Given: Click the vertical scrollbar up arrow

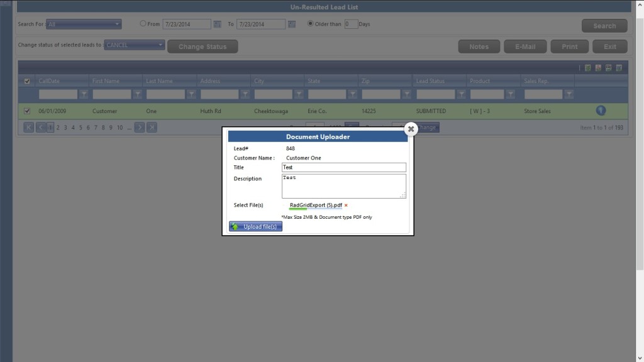Looking at the screenshot, I should pos(640,4).
